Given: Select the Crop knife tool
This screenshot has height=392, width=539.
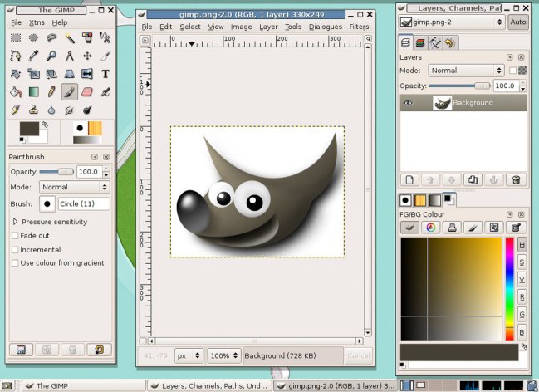Looking at the screenshot, I should 105,56.
